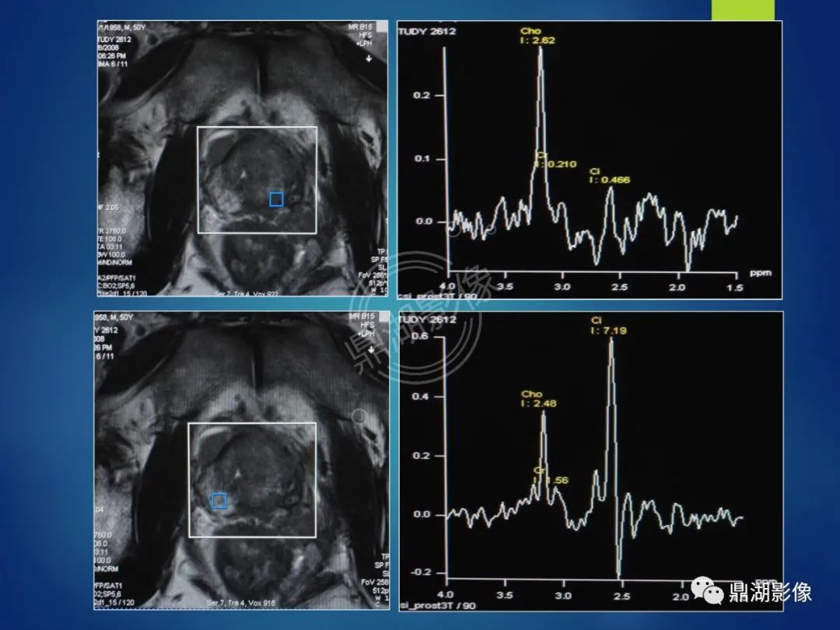840x630 pixels.
Task: Click the 2.5 tick on bottom spectrum axis
Action: pos(621,596)
